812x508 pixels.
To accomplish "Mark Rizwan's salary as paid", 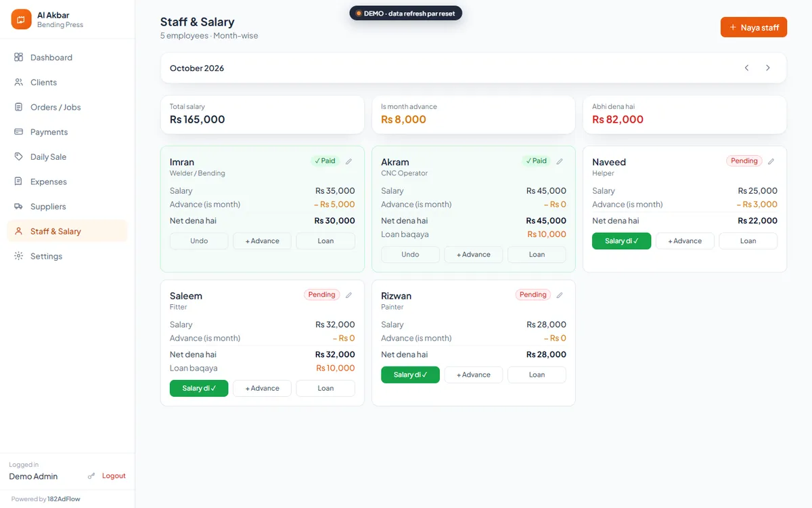I will pos(410,375).
